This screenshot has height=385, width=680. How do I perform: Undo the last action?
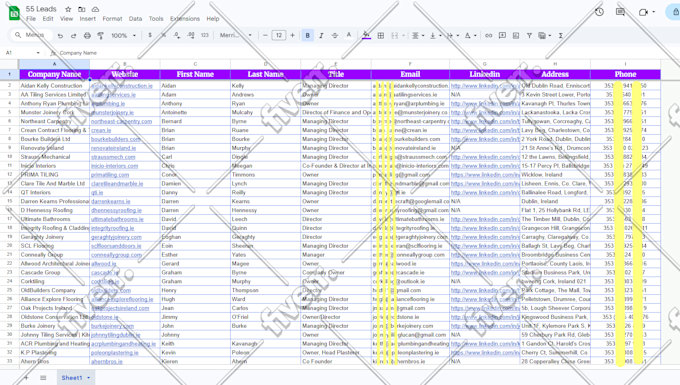click(x=60, y=36)
